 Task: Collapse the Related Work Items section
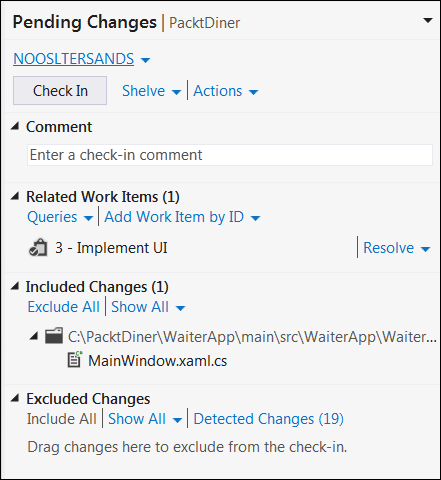tap(15, 196)
